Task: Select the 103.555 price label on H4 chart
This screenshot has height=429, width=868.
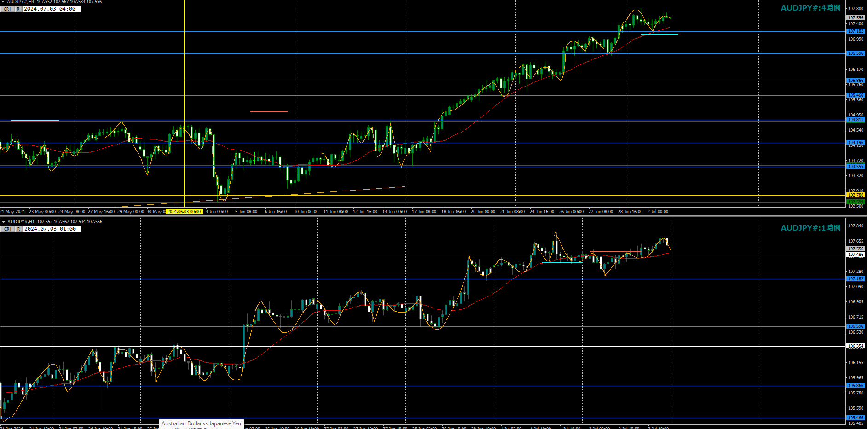Action: [856, 167]
